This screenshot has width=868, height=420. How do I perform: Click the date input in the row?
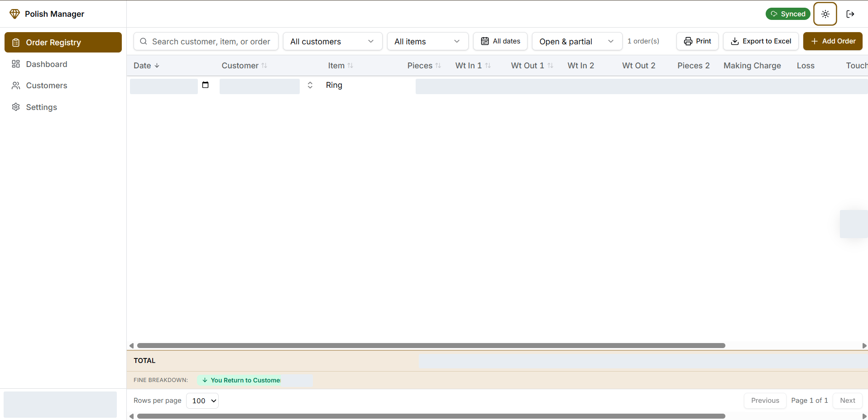pos(164,86)
